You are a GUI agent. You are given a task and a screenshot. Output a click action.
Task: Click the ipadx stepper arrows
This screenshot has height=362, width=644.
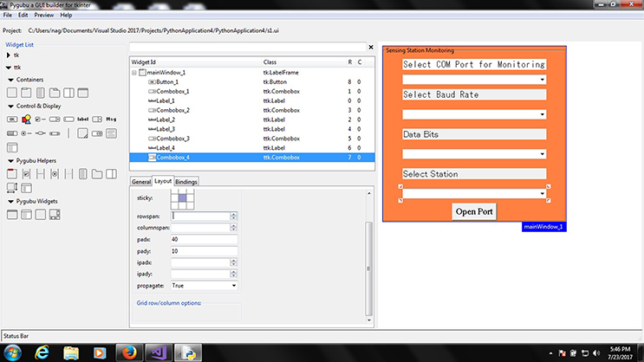[x=233, y=262]
